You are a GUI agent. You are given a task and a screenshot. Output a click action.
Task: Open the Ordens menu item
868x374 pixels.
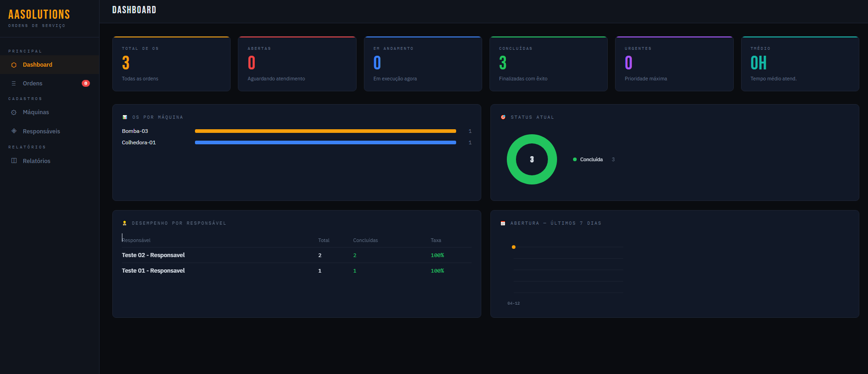[x=49, y=84]
